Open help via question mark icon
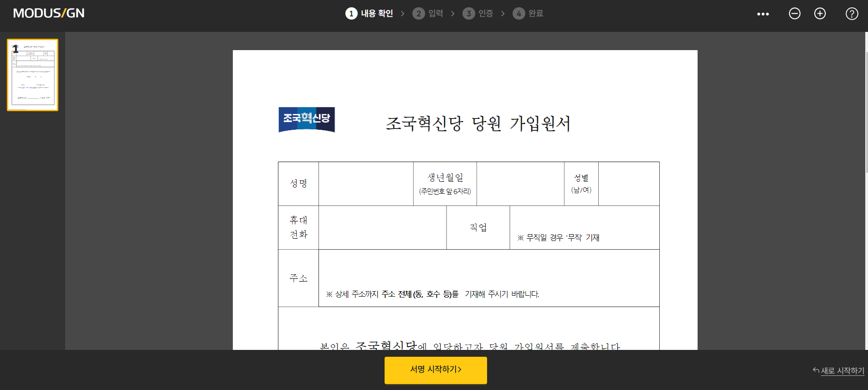 click(852, 14)
